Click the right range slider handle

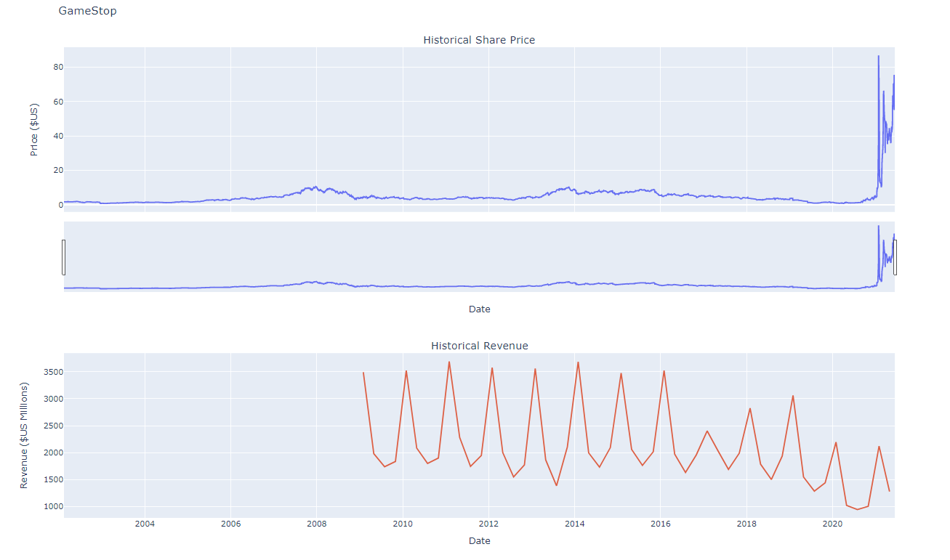point(895,256)
